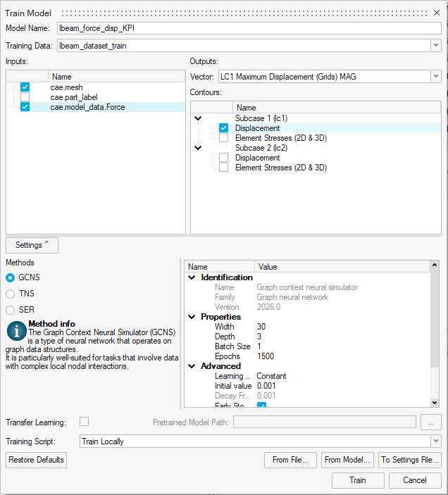Screen dimensions: 448x495
Task: Browse for pretrained model path button
Action: click(430, 422)
